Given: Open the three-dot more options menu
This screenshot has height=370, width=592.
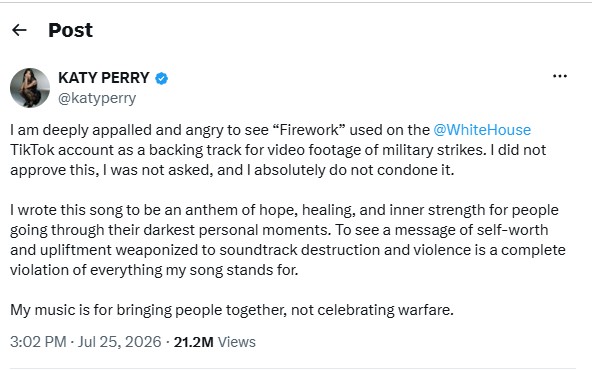Looking at the screenshot, I should point(560,76).
